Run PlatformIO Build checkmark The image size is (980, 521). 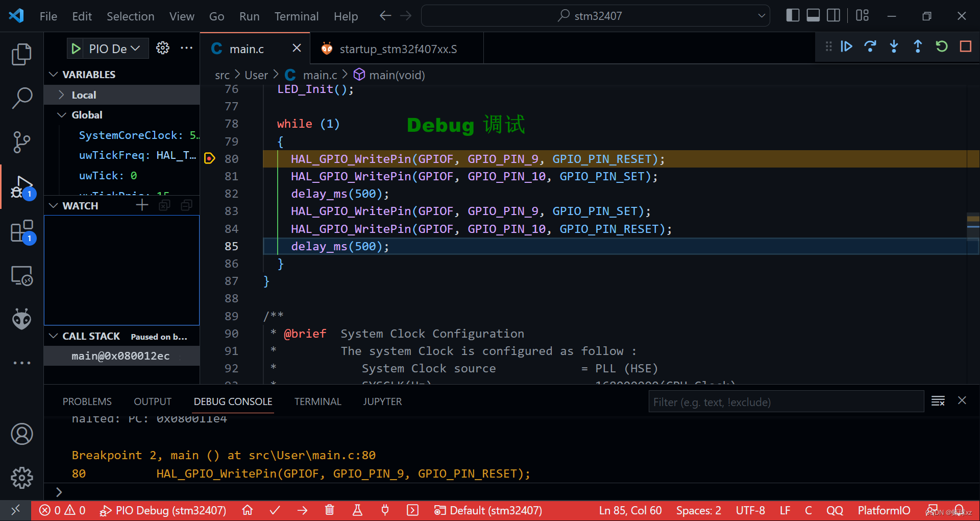click(275, 510)
